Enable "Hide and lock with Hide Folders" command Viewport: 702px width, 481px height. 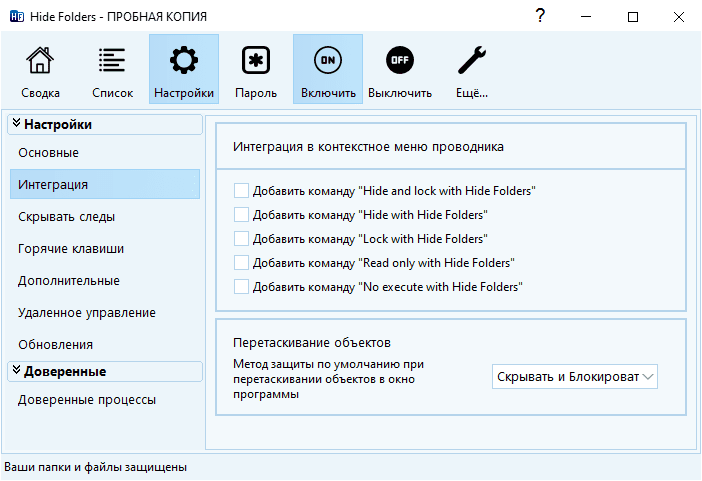241,191
